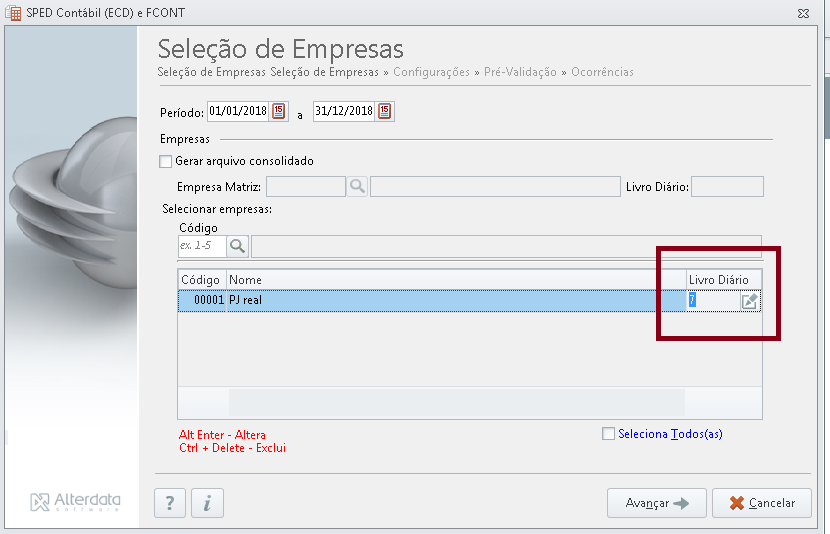The image size is (830, 534).
Task: Click Avançar to proceed
Action: coord(656,503)
